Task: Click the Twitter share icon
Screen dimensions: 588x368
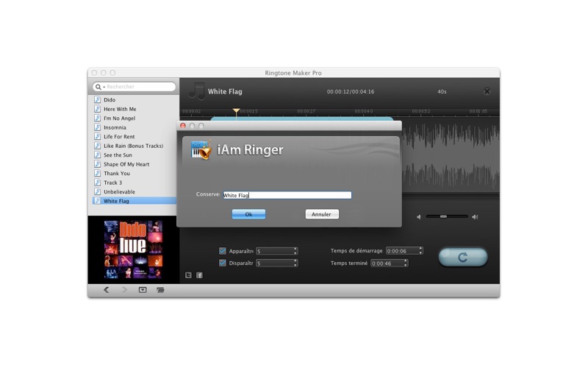Action: (188, 275)
